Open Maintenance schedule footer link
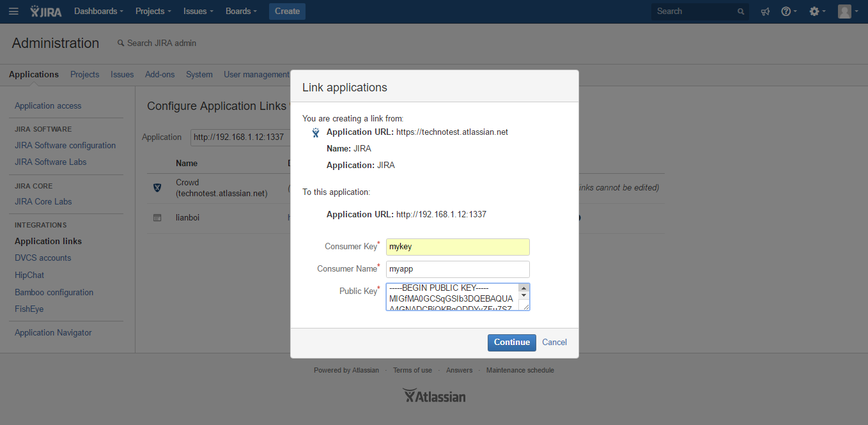Image resolution: width=868 pixels, height=425 pixels. tap(520, 371)
